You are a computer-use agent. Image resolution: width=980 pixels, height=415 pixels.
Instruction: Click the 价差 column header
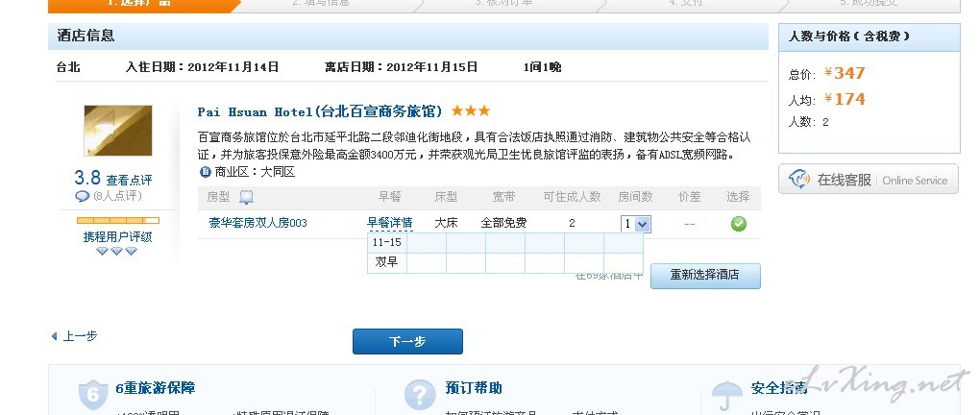click(690, 197)
